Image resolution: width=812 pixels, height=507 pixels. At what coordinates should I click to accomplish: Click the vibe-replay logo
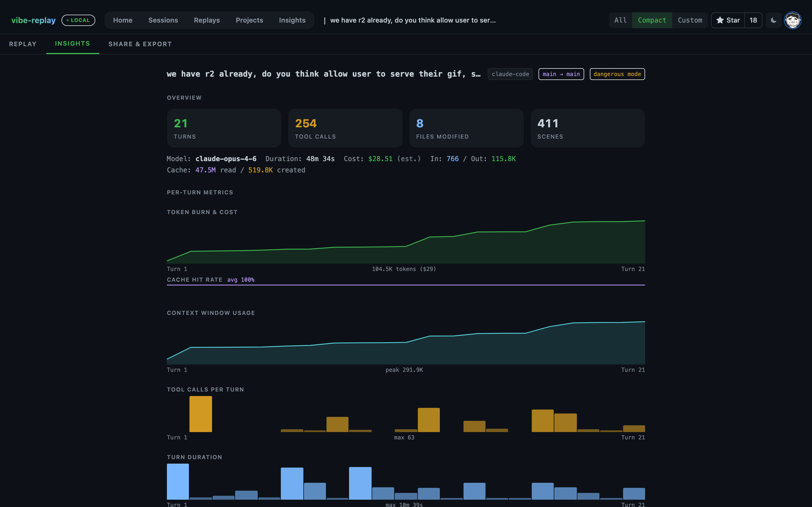[34, 20]
